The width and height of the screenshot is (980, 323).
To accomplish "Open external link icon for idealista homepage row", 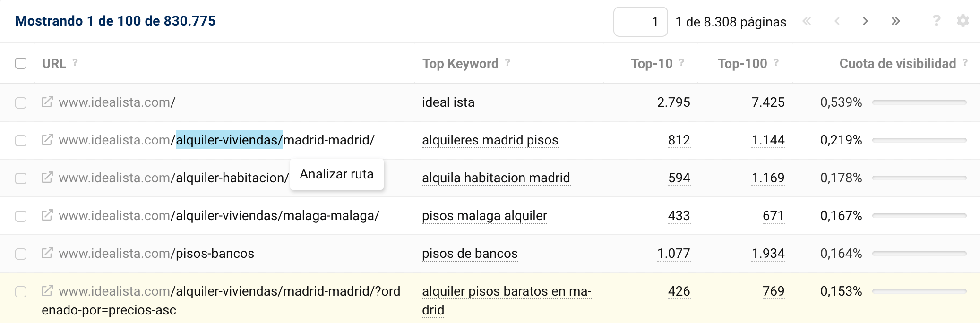I will [x=47, y=102].
